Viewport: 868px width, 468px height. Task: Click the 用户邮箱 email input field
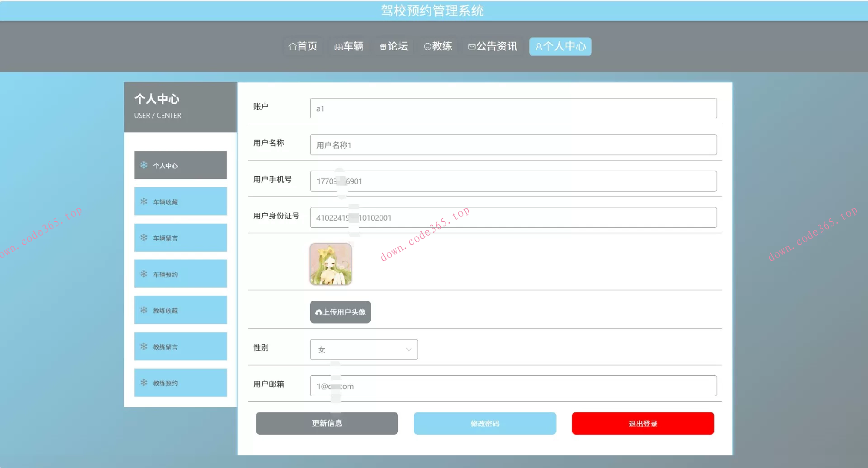pyautogui.click(x=513, y=386)
